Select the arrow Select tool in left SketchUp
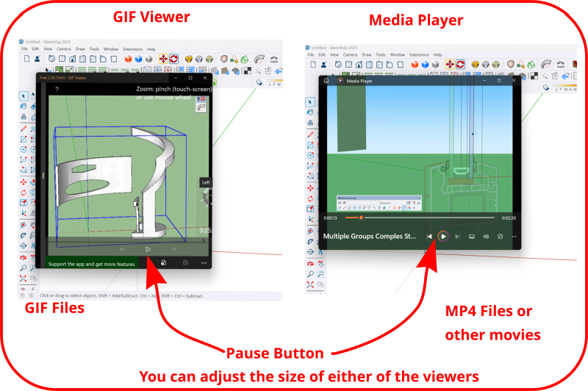The height and width of the screenshot is (391, 588). pyautogui.click(x=24, y=96)
